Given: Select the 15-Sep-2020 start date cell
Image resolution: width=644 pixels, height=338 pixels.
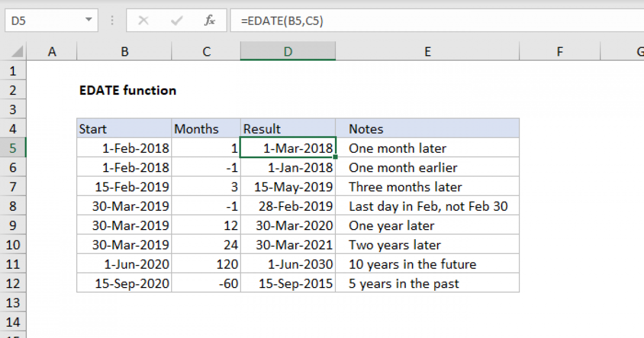Looking at the screenshot, I should tap(124, 283).
